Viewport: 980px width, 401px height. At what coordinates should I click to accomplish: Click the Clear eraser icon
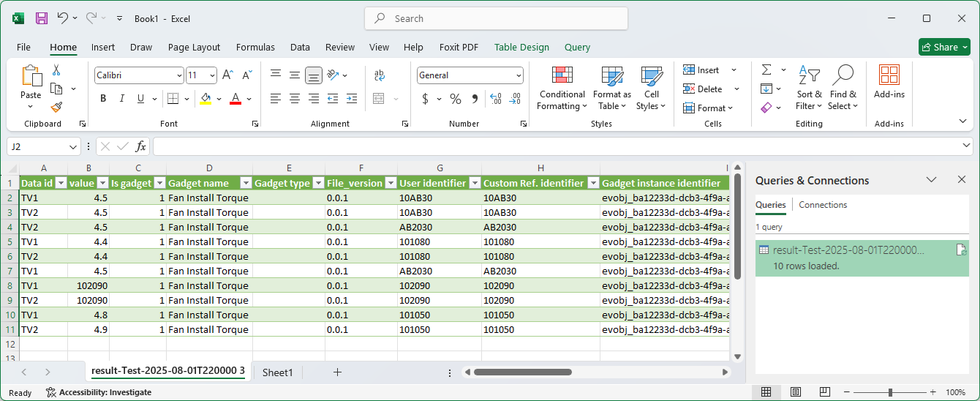766,108
